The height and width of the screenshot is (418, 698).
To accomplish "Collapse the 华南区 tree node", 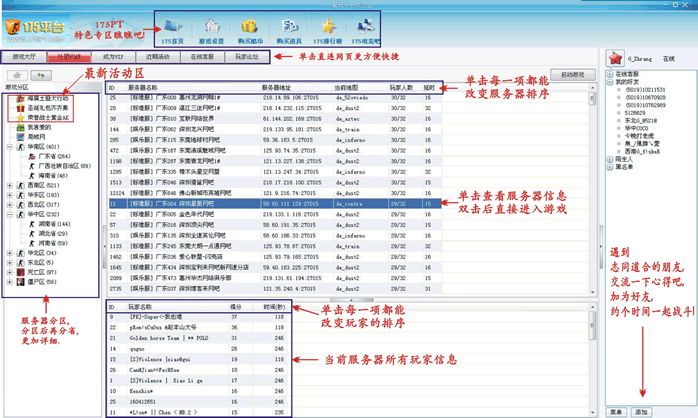I will (x=10, y=147).
